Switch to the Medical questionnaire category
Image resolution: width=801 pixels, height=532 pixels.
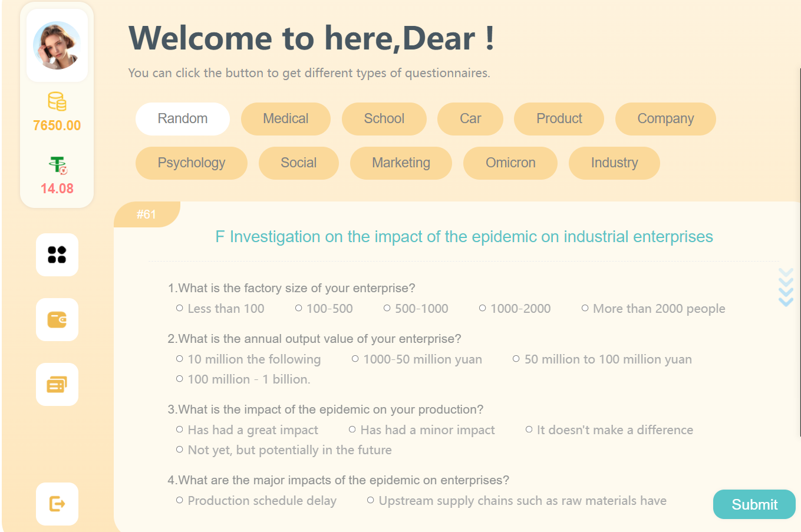point(286,119)
